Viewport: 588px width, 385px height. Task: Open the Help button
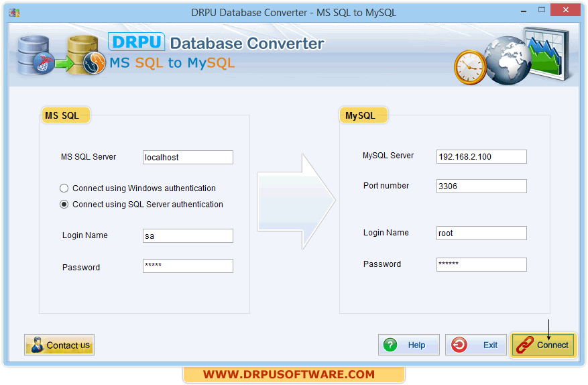point(409,345)
